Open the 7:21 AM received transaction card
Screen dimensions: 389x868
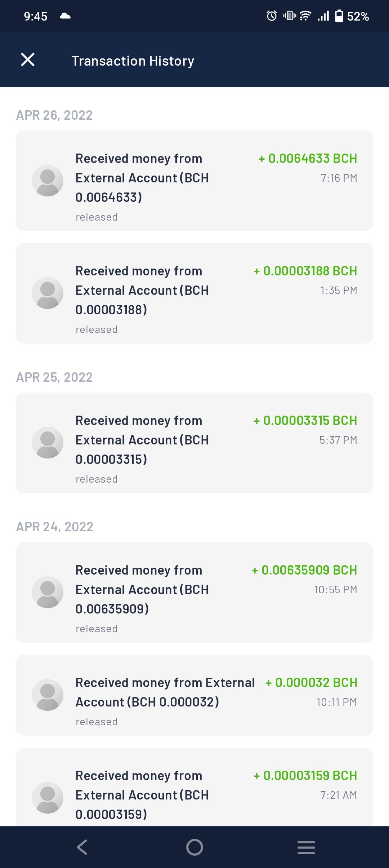coord(194,787)
